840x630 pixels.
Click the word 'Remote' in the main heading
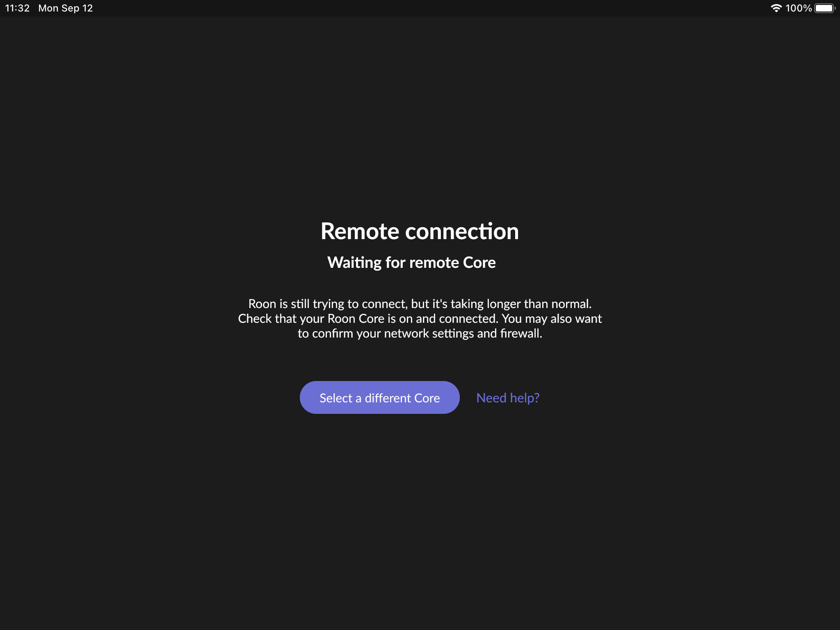(x=360, y=231)
